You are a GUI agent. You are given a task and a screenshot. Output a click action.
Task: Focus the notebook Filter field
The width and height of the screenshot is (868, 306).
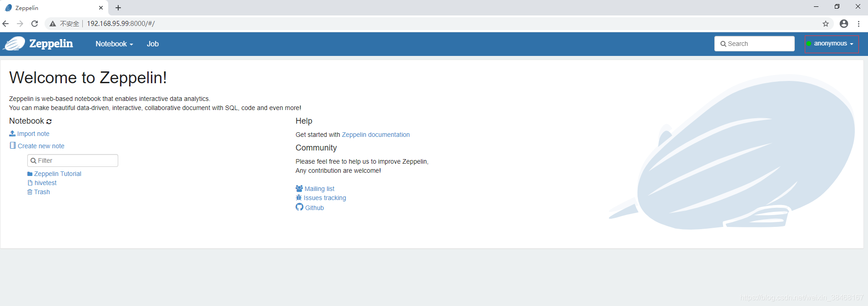point(73,161)
